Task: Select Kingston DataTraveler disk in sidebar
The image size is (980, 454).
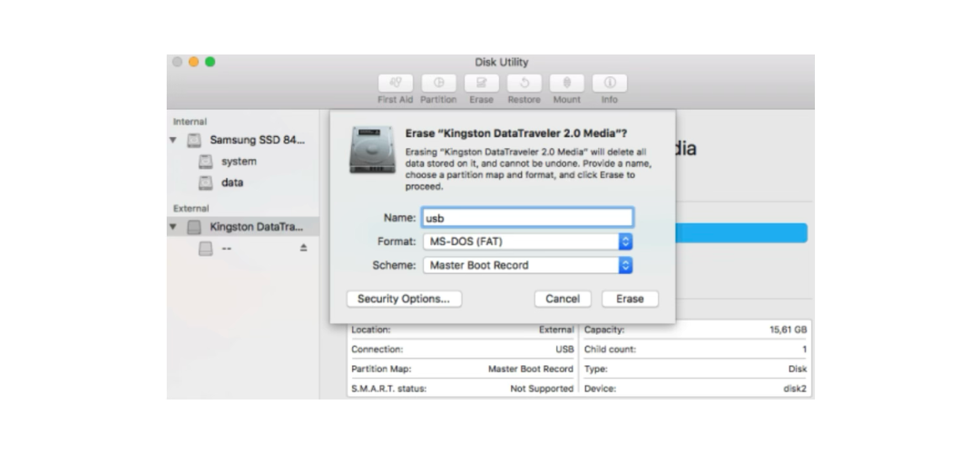Action: (256, 227)
